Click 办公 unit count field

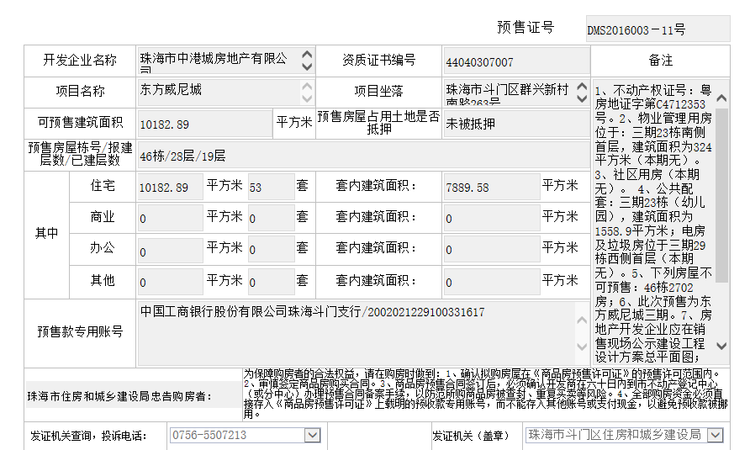(x=271, y=250)
